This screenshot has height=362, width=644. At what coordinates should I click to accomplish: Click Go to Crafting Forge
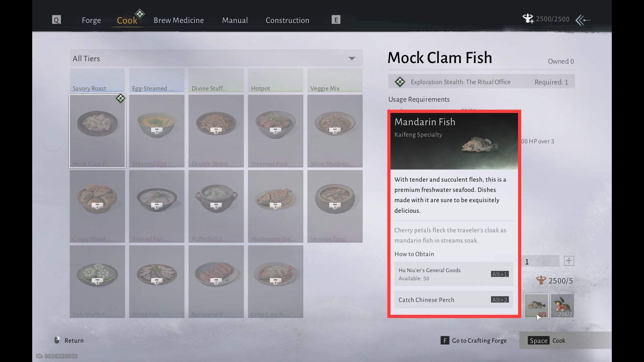[x=474, y=341]
